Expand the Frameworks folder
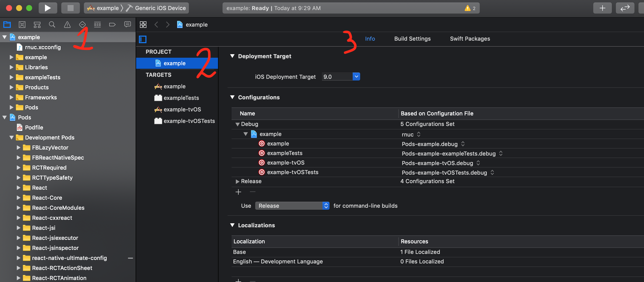 click(11, 97)
